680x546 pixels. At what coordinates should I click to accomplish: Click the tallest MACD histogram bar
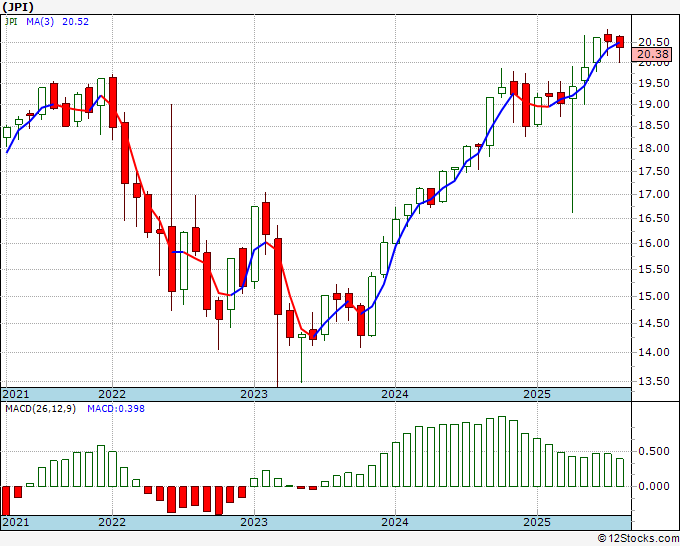(502, 451)
